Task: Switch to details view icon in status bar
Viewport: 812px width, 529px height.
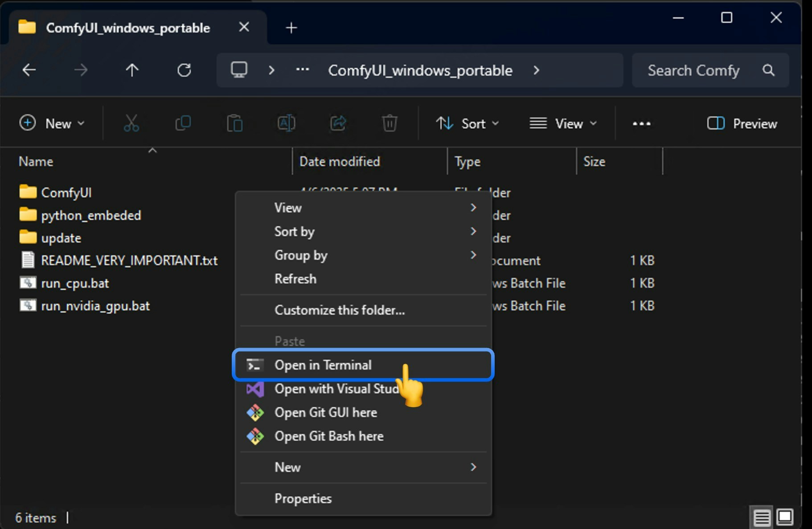Action: pos(762,518)
